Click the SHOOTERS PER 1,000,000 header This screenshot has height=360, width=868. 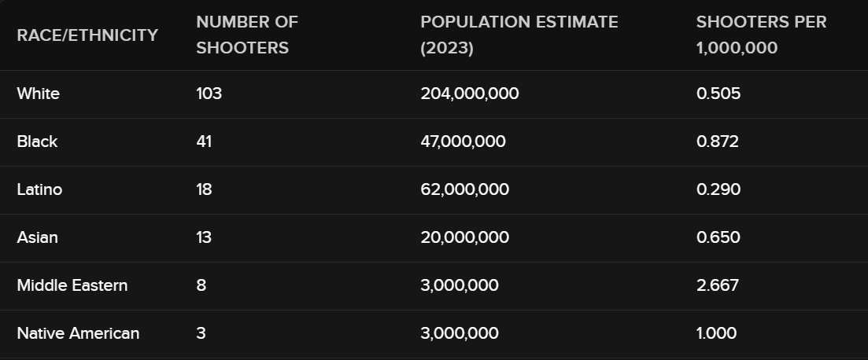click(761, 35)
